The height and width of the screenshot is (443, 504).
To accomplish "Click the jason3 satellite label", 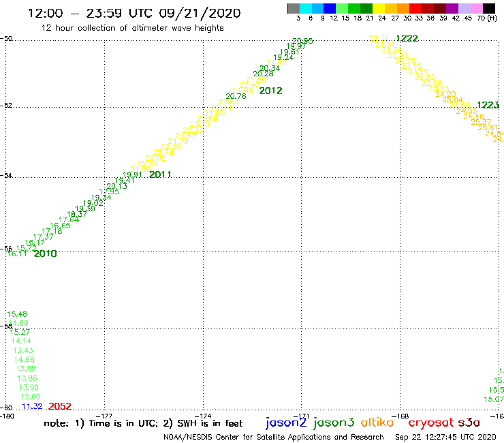I will 334,423.
